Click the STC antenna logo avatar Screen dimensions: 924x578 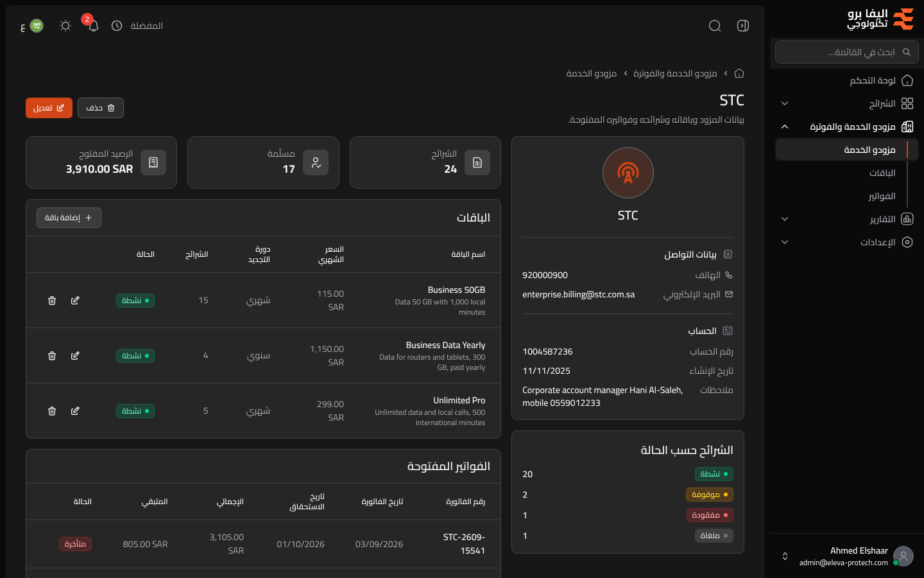628,173
